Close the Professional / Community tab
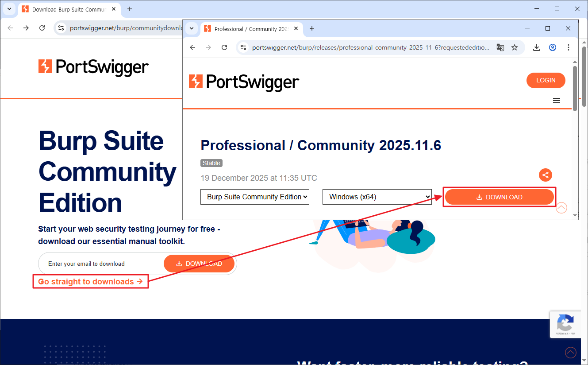The height and width of the screenshot is (365, 588). (296, 29)
